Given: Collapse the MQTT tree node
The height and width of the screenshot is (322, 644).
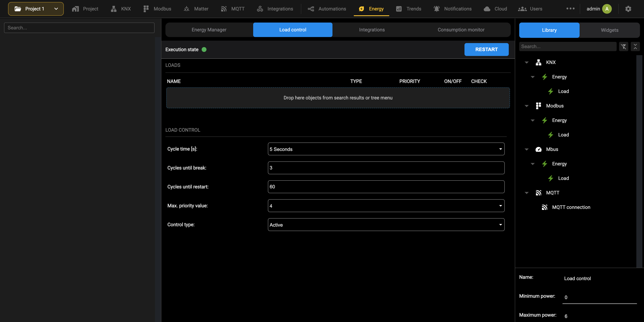Looking at the screenshot, I should (526, 193).
